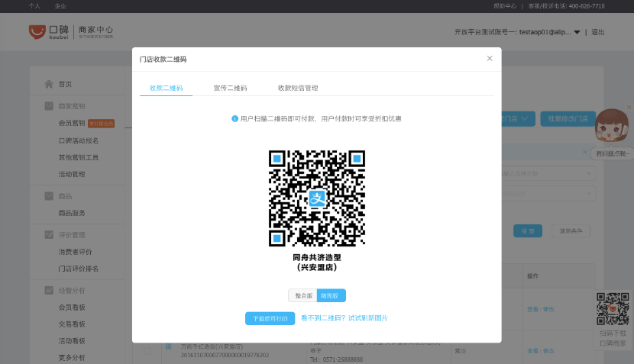Open 门店评价排名 in sidebar
Screen dimensions: 634x364
79,269
